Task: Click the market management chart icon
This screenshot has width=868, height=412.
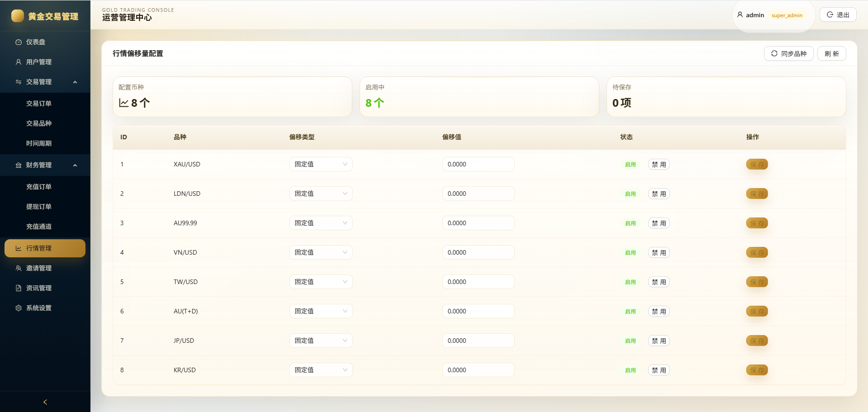Action: [x=19, y=248]
